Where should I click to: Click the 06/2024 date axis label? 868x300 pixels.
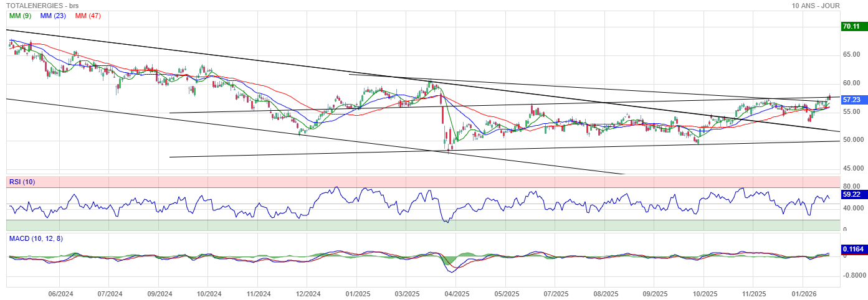60,293
